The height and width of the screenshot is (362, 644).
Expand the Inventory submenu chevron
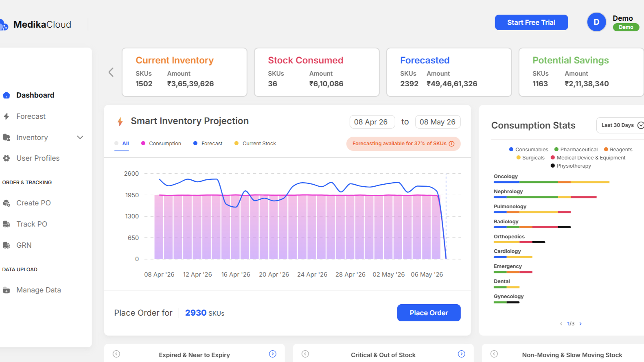(x=80, y=137)
